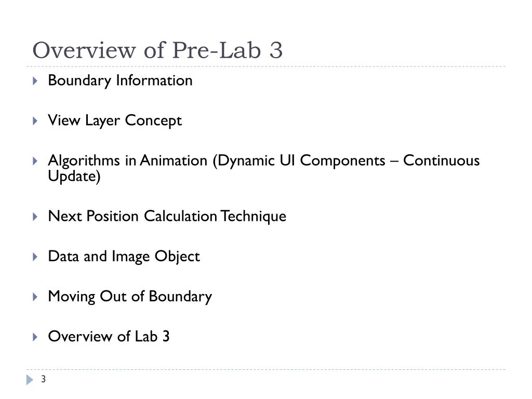Click the blue triangle footer icon
Screen dimensions: 532x399
coord(30,380)
